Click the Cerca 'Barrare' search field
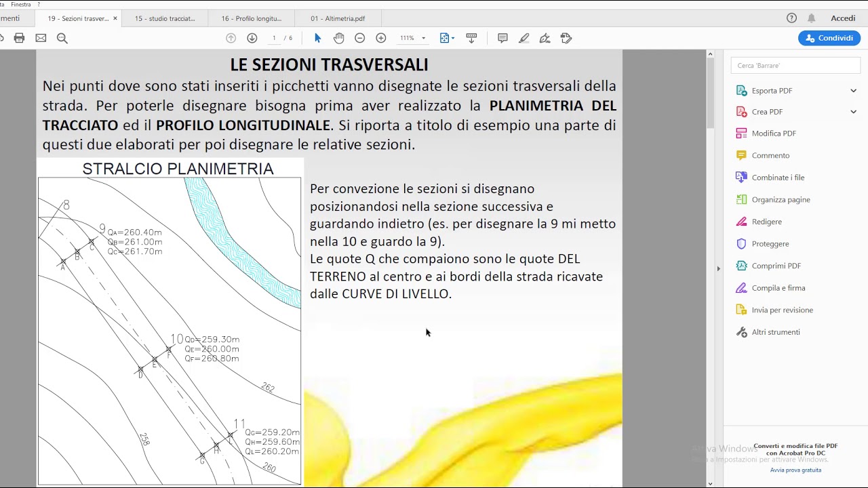The image size is (868, 488). (x=795, y=66)
